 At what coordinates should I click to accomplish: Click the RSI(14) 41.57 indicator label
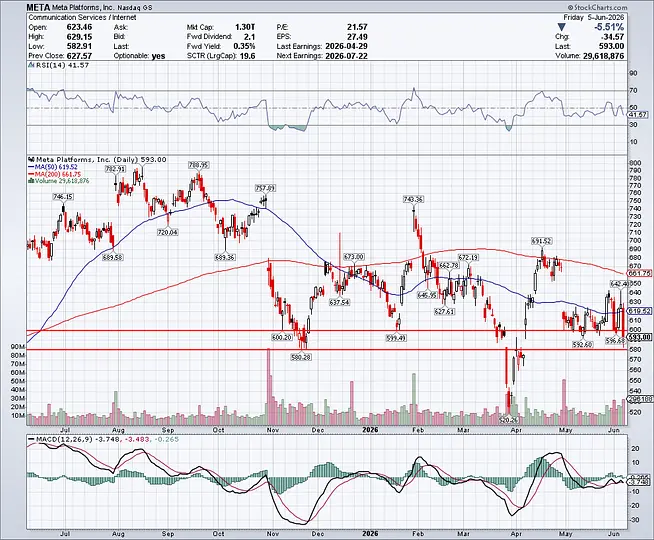(x=58, y=65)
